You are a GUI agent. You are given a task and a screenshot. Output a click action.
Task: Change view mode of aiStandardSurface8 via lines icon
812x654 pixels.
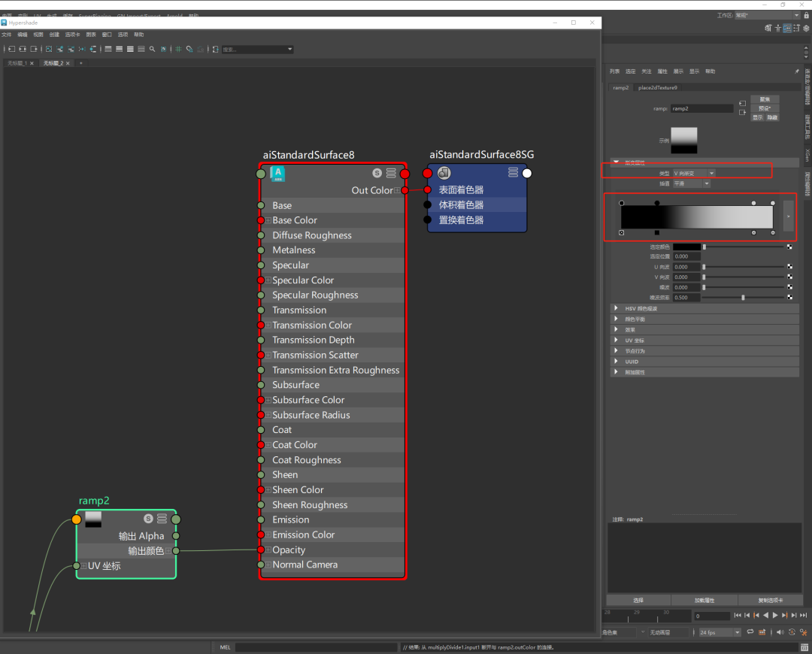coord(391,173)
